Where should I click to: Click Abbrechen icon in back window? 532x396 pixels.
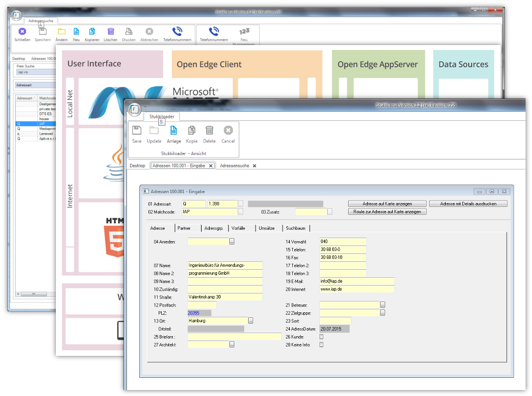[149, 32]
